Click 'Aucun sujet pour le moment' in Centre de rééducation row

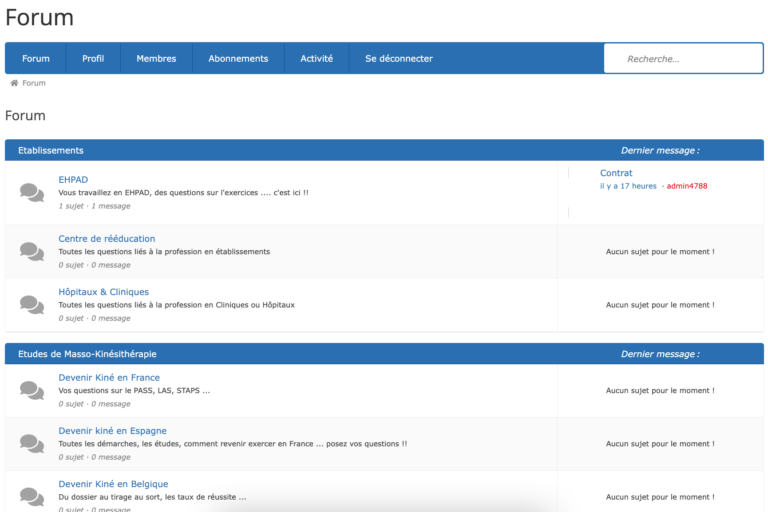tap(660, 251)
